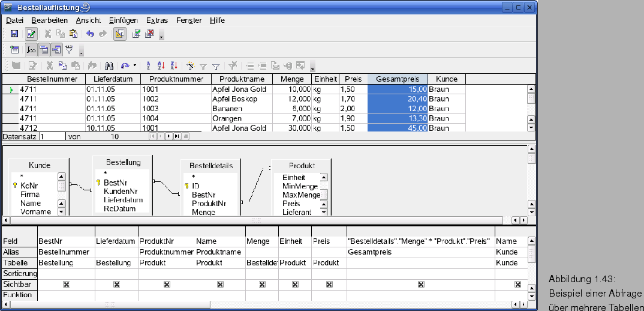Screen dimensions: 644x311
Task: Toggle Sichtbar checkbox for BestNr column
Action: (66, 284)
